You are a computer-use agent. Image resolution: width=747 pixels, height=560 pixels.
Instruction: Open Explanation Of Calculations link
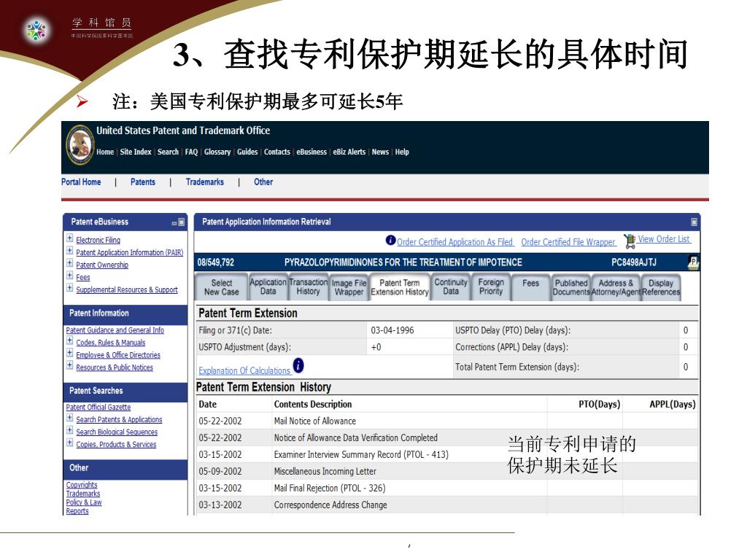(244, 370)
